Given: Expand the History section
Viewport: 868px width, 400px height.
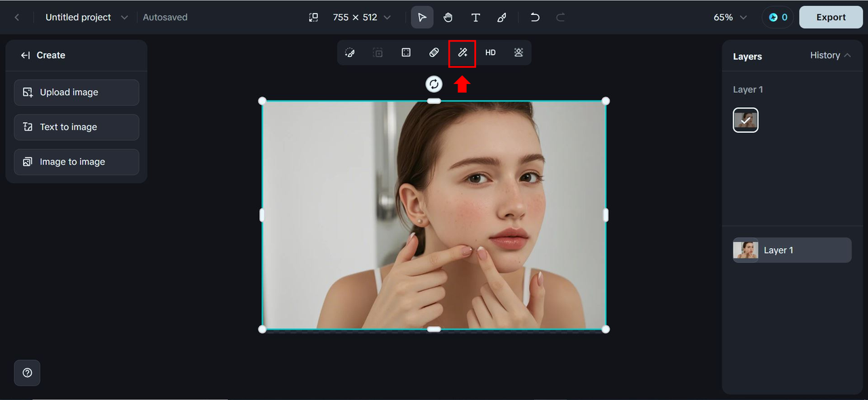Looking at the screenshot, I should point(831,56).
